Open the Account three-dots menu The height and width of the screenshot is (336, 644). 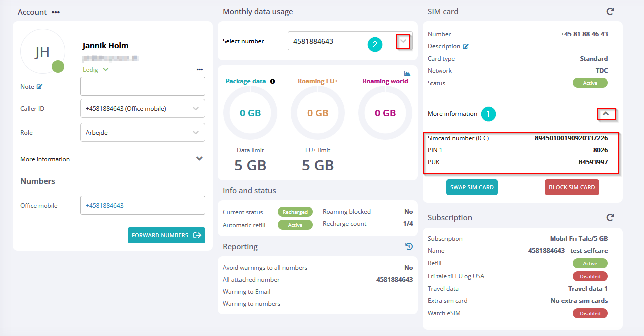pos(55,12)
